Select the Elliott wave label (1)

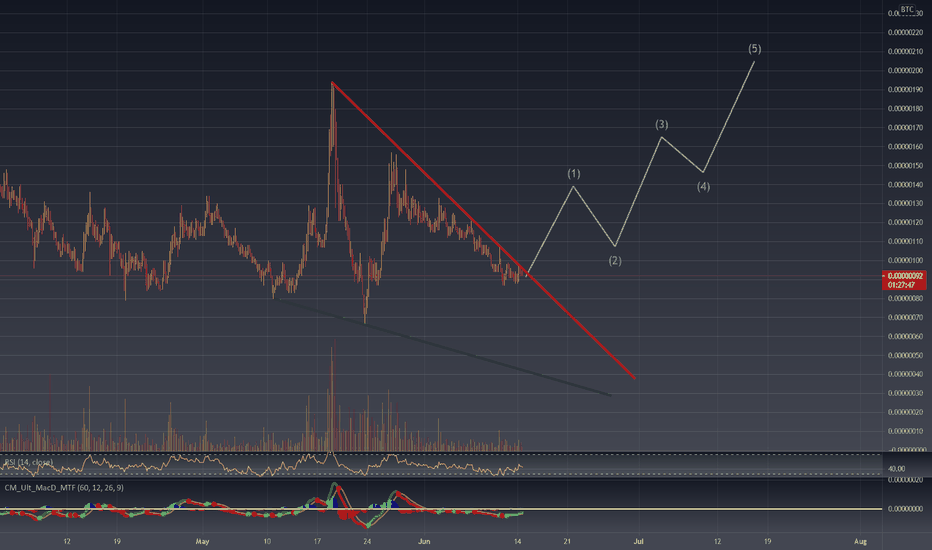[574, 174]
